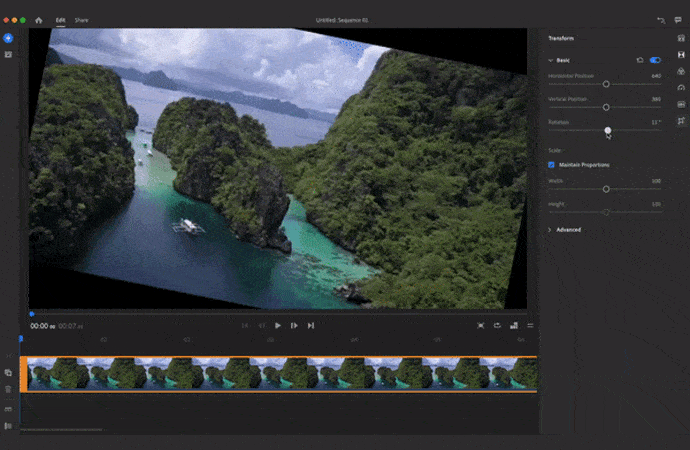The image size is (690, 450).
Task: Click the video preview of the island lagoon
Action: tap(278, 168)
